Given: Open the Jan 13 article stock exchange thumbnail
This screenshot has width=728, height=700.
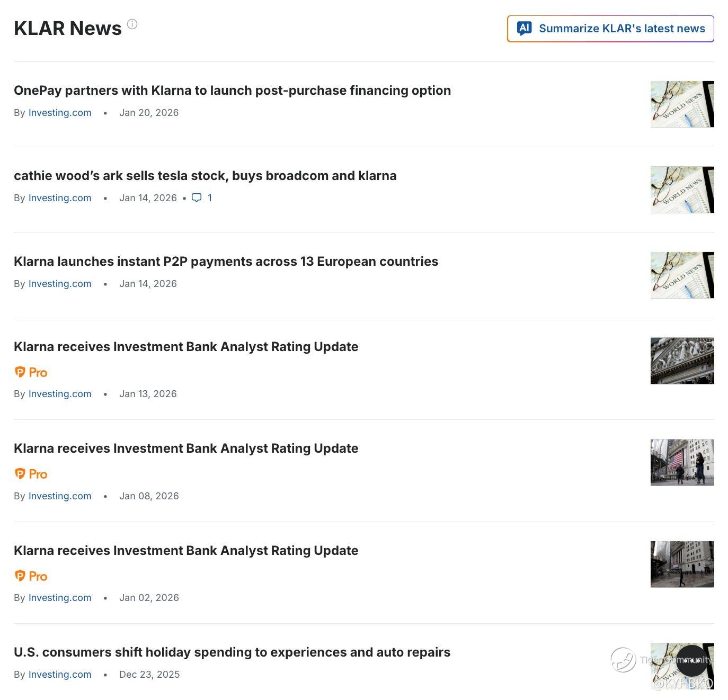Looking at the screenshot, I should [682, 361].
